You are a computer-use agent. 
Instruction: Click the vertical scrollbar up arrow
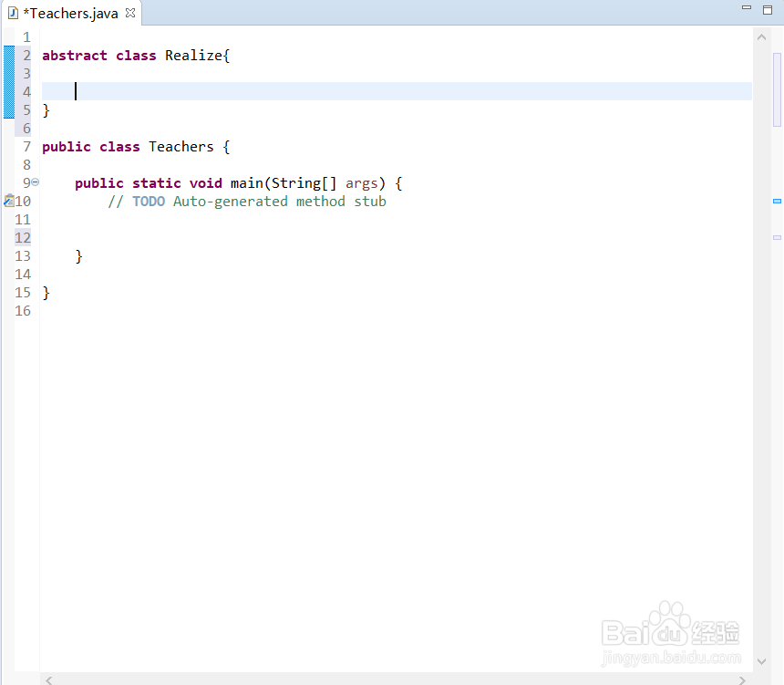(x=761, y=37)
